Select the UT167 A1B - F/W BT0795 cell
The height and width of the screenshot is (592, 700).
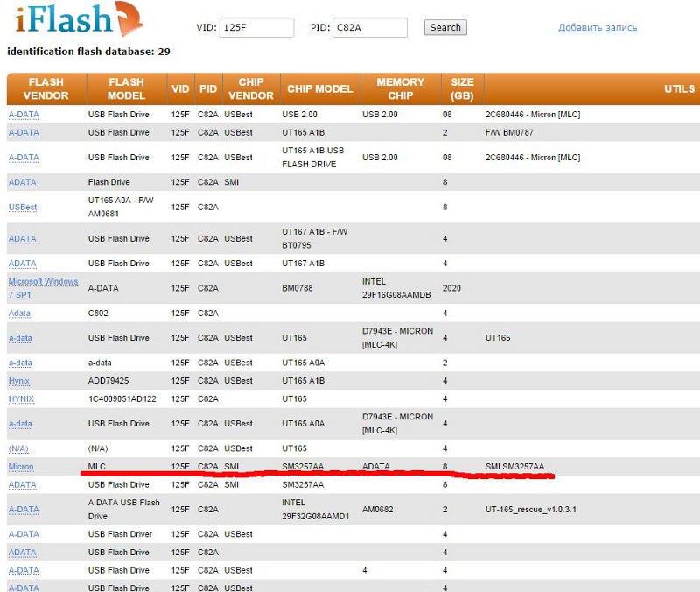point(315,238)
